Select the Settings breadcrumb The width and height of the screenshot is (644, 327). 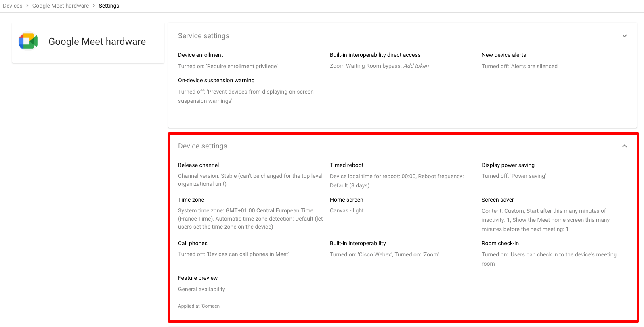pos(109,6)
